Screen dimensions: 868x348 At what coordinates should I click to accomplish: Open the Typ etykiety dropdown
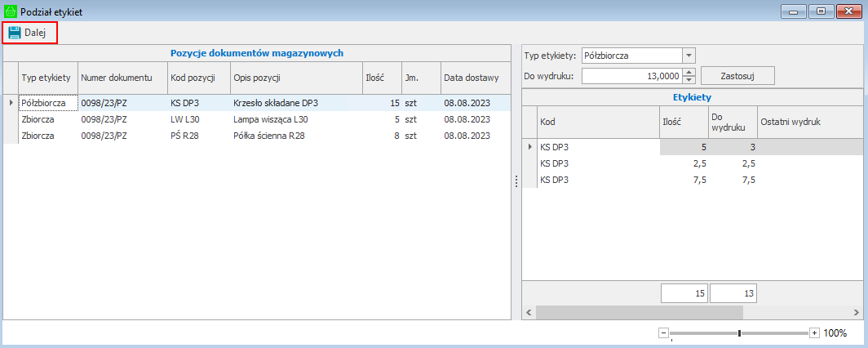689,56
